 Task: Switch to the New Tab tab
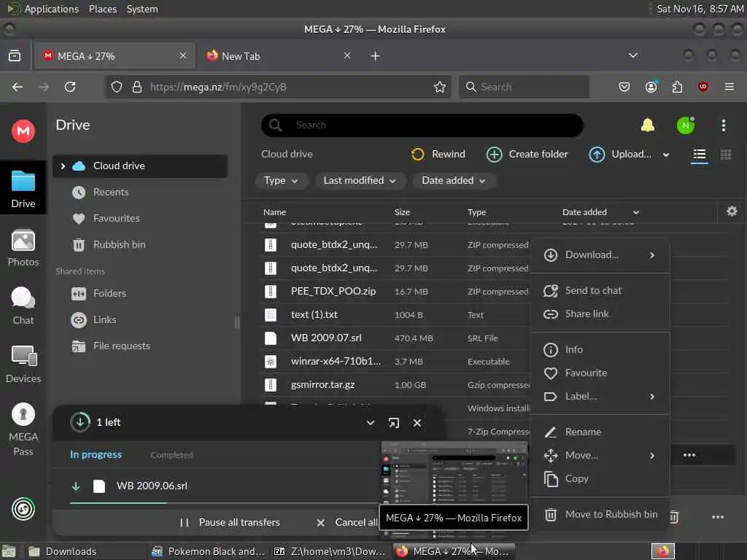point(279,56)
